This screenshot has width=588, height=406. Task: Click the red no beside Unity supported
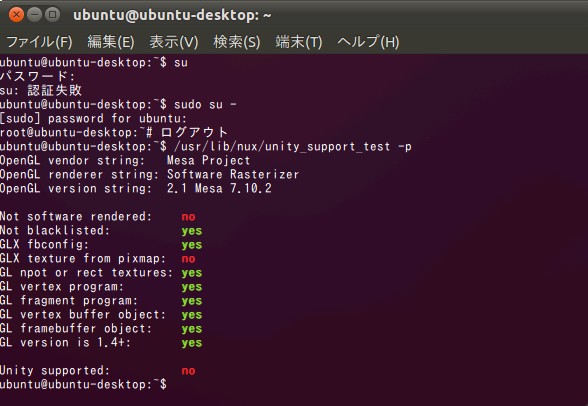tap(188, 371)
